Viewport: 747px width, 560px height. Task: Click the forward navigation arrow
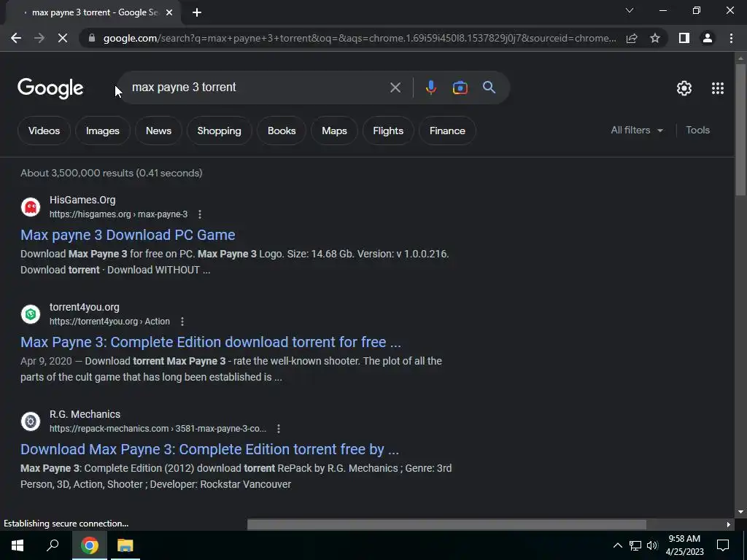tap(39, 38)
